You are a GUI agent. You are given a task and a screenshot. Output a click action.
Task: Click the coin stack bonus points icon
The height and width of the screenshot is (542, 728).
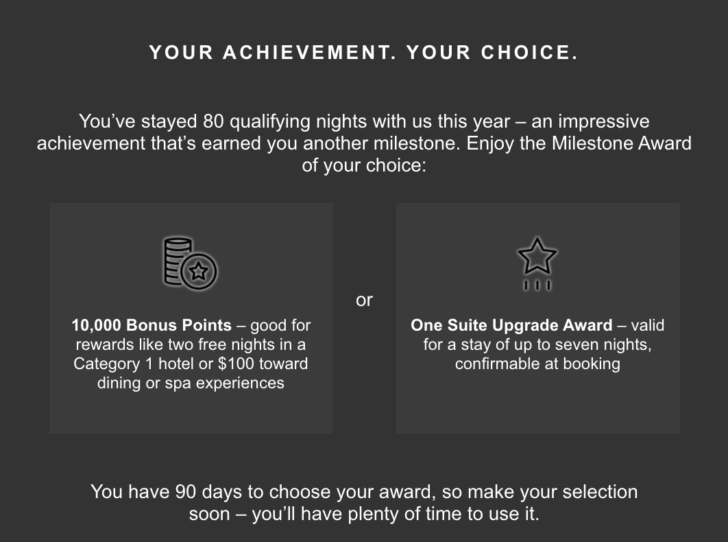tap(190, 263)
